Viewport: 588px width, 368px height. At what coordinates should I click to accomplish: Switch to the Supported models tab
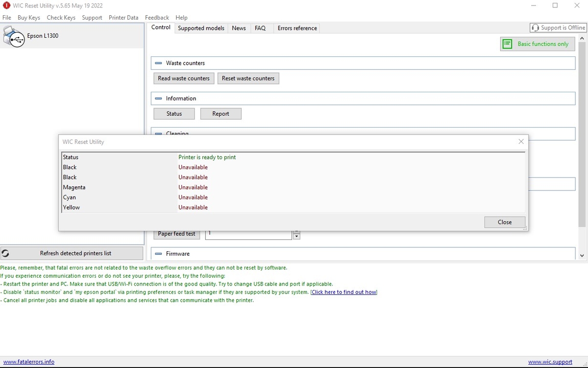201,28
